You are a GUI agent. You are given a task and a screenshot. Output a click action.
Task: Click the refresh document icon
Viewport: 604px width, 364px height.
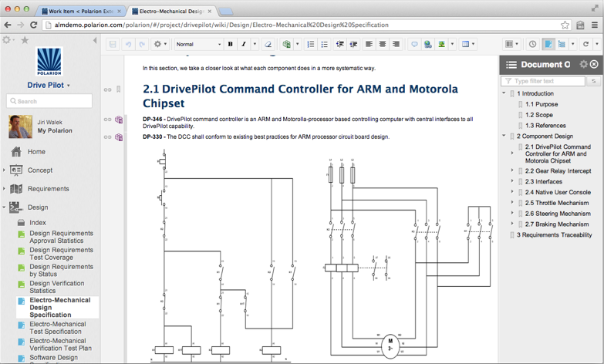click(585, 44)
